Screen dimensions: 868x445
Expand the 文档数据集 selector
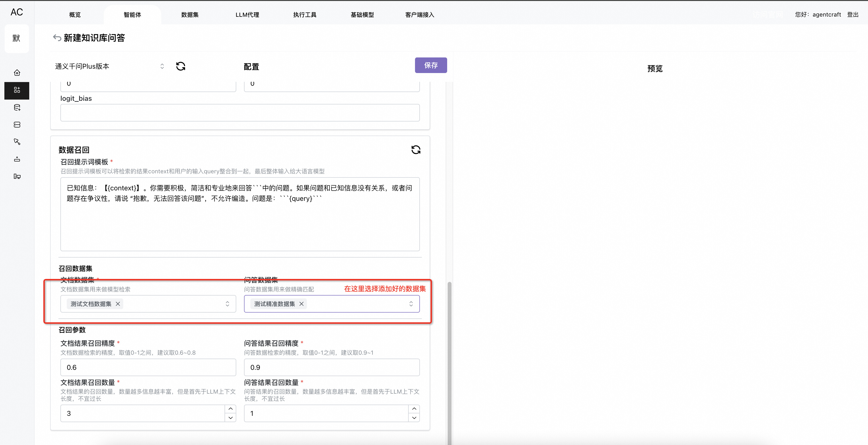click(148, 304)
